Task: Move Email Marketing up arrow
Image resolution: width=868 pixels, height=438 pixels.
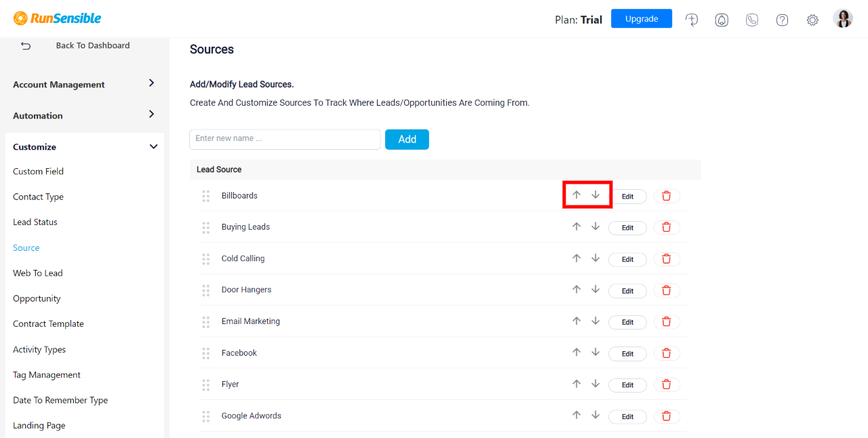Action: [576, 321]
